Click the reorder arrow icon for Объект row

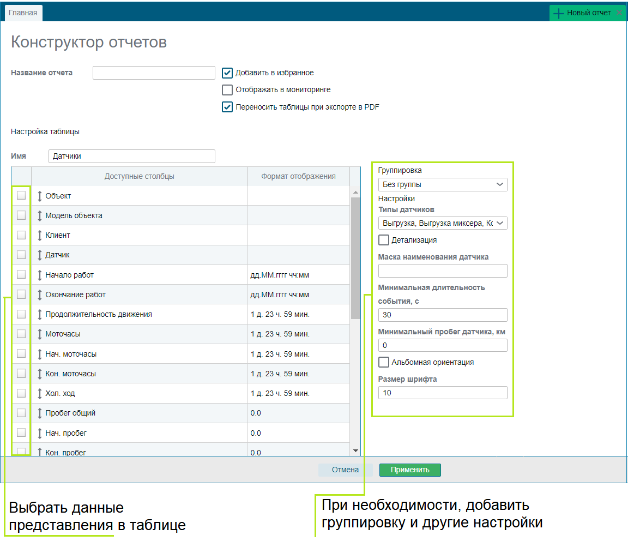coord(39,196)
